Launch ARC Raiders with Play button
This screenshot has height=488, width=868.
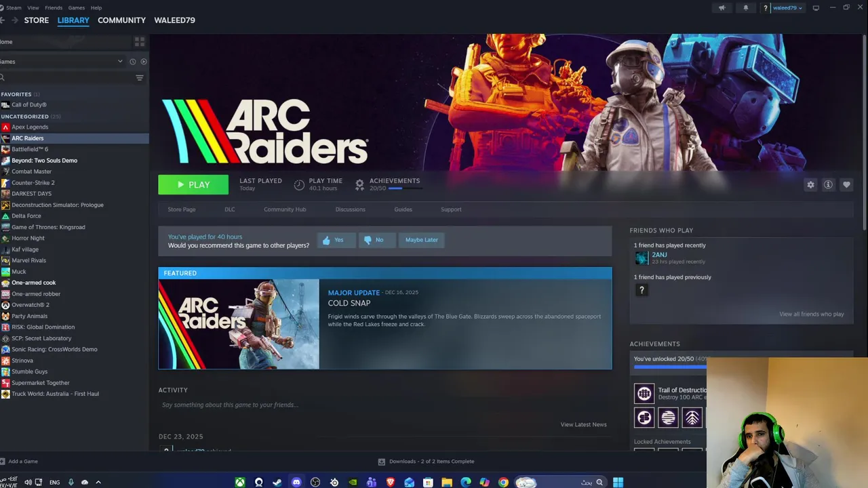[193, 184]
